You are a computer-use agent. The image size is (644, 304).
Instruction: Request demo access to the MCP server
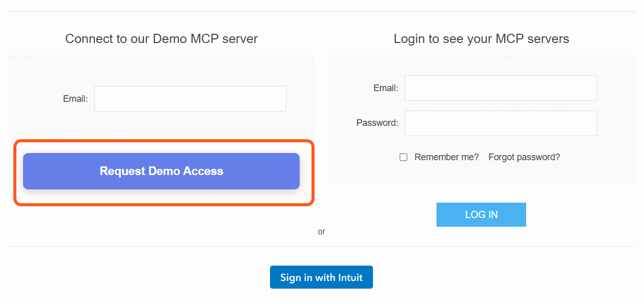pos(161,171)
